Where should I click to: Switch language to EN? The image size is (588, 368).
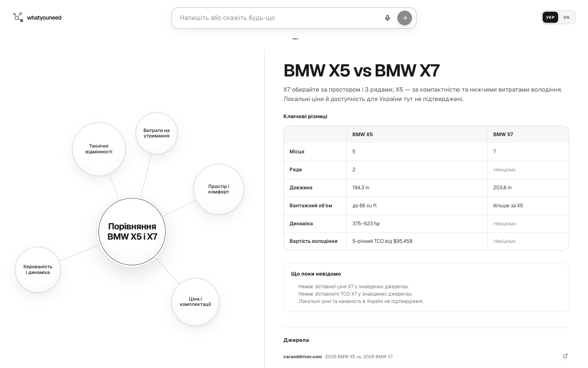tap(566, 18)
